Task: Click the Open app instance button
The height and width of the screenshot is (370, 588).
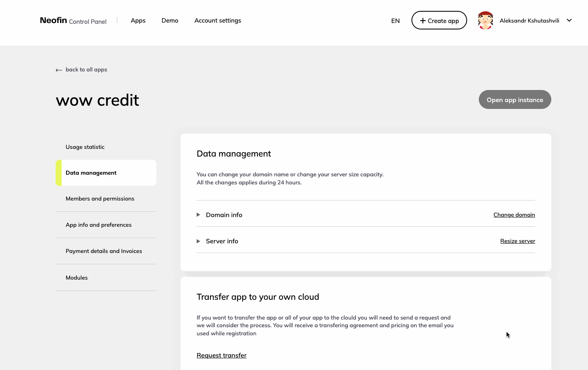Action: click(515, 100)
